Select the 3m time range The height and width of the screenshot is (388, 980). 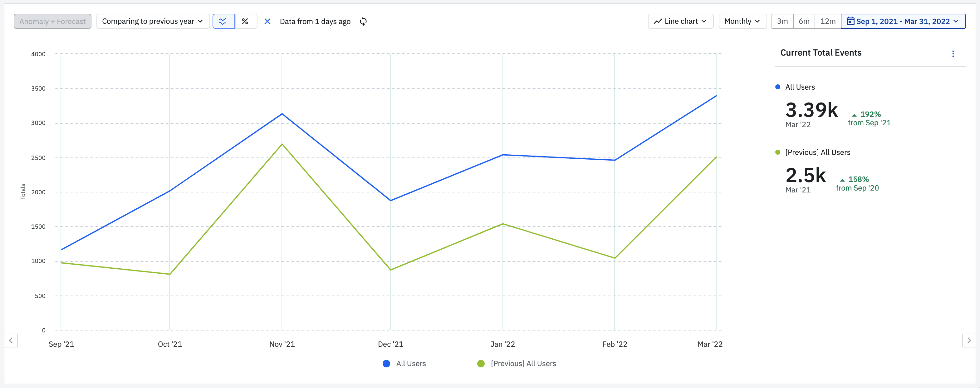[x=782, y=21]
